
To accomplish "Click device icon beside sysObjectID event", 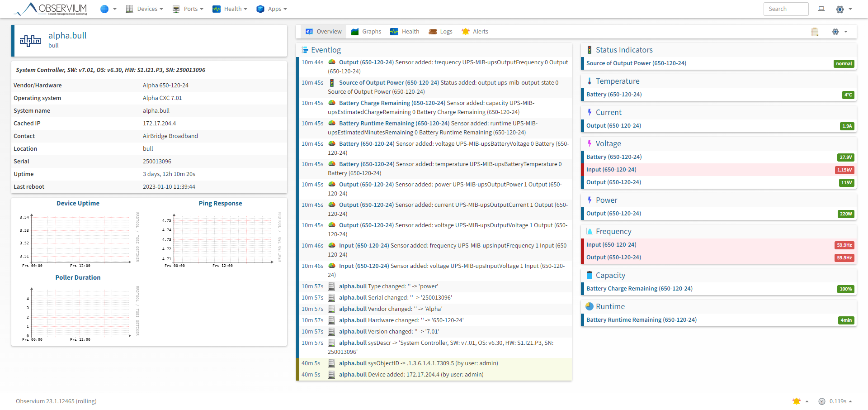I will 331,363.
